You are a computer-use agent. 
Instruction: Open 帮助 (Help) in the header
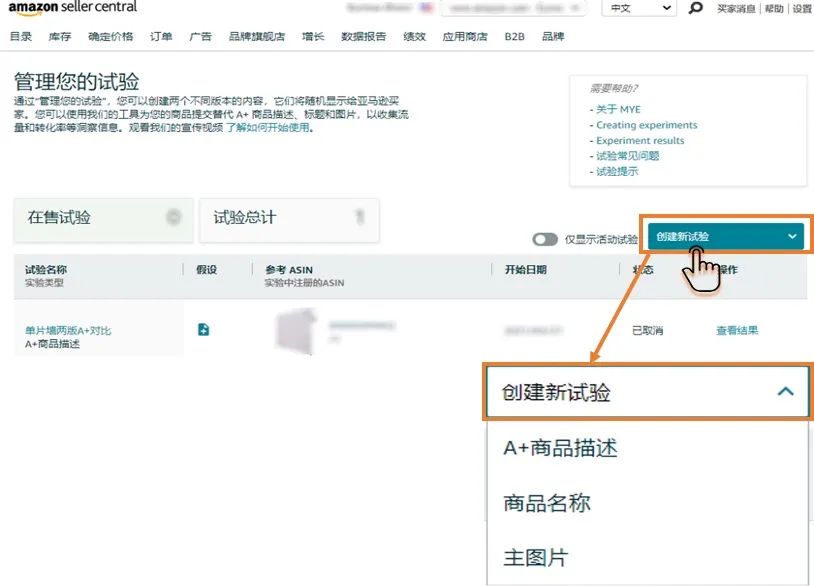pyautogui.click(x=772, y=8)
